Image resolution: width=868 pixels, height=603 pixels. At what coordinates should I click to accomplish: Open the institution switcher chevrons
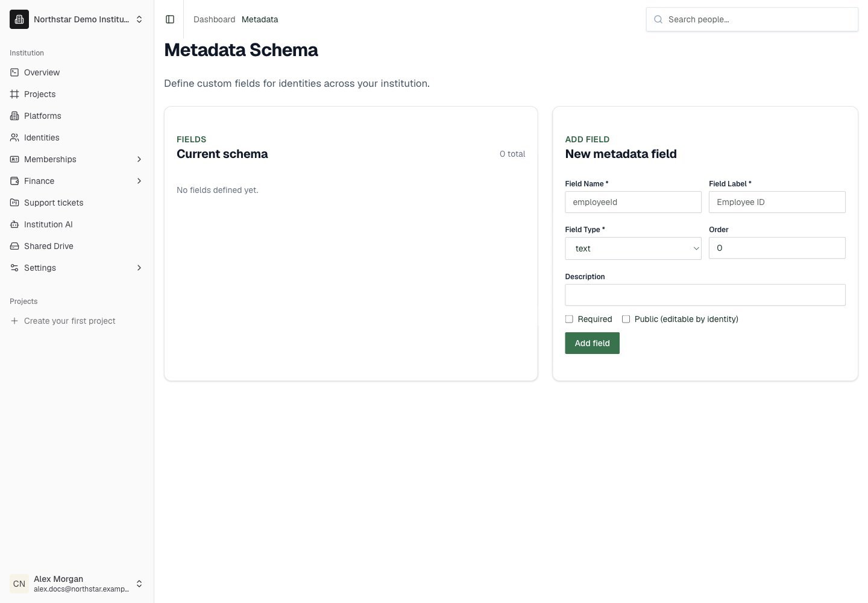tap(139, 19)
